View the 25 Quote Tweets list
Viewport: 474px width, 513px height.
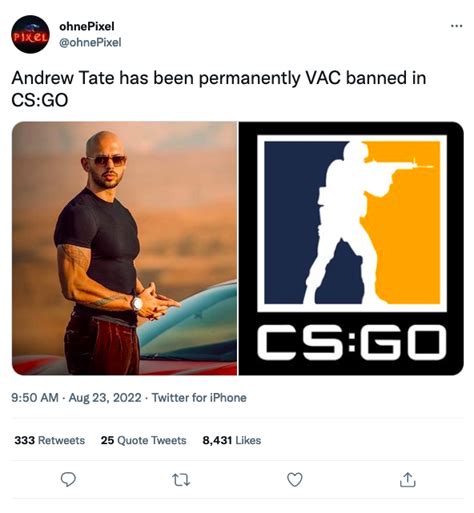click(x=143, y=440)
